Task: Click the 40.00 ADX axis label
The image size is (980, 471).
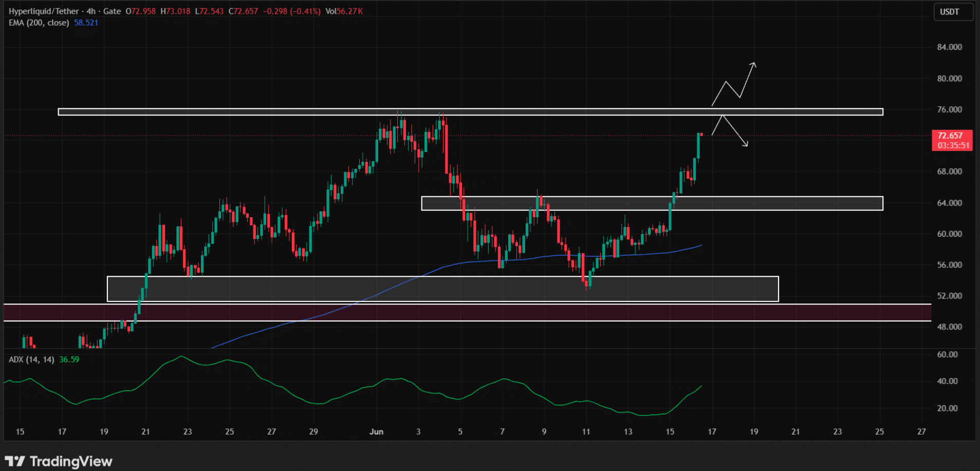Action: (947, 381)
